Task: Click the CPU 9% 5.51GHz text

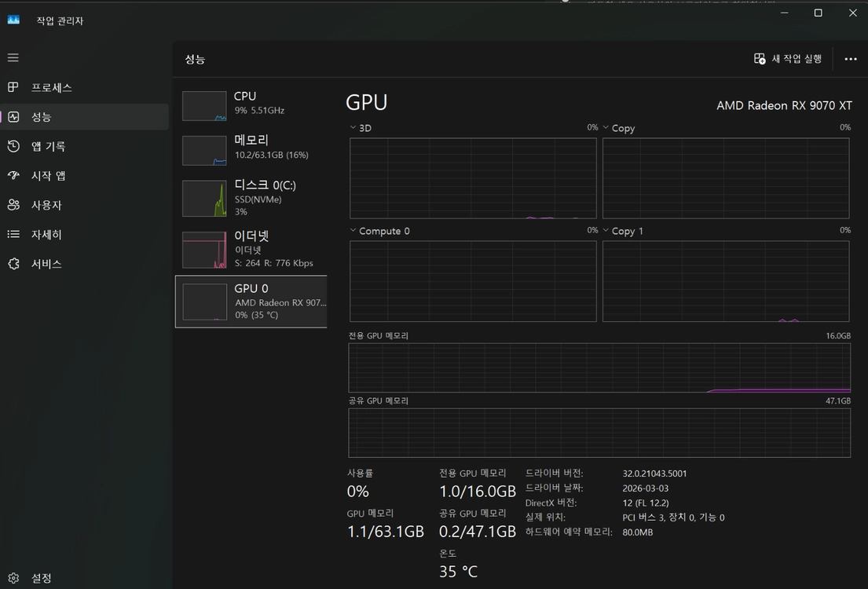Action: coord(259,110)
